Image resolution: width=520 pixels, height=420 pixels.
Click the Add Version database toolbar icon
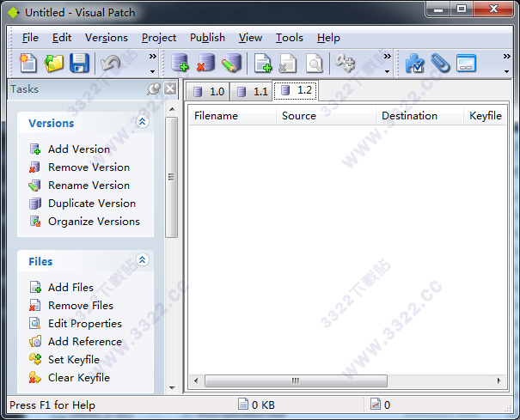point(180,63)
